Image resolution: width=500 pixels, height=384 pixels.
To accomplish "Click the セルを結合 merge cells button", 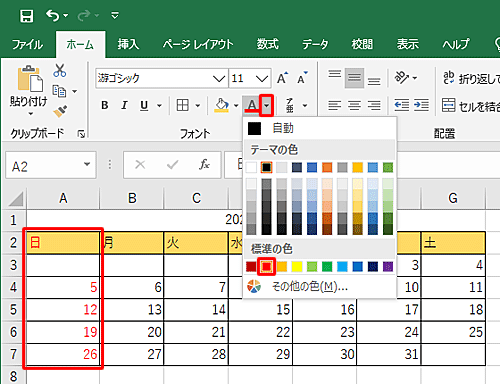I will pyautogui.click(x=471, y=106).
